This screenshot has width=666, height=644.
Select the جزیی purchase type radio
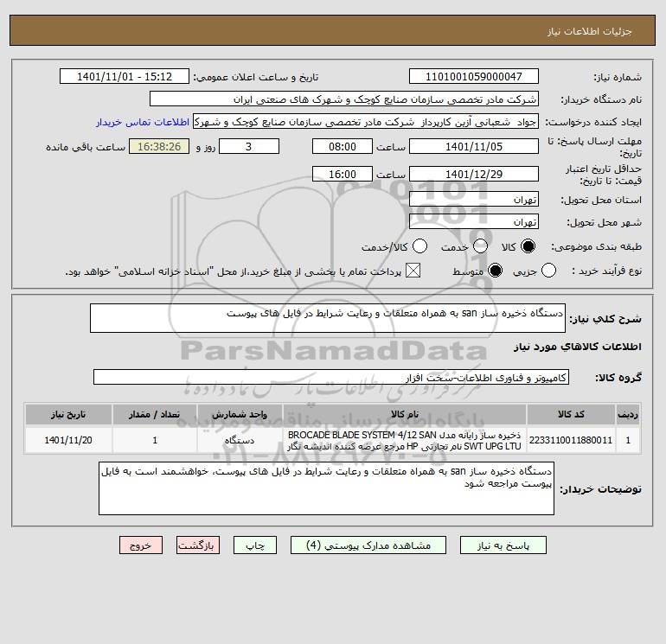pyautogui.click(x=548, y=271)
